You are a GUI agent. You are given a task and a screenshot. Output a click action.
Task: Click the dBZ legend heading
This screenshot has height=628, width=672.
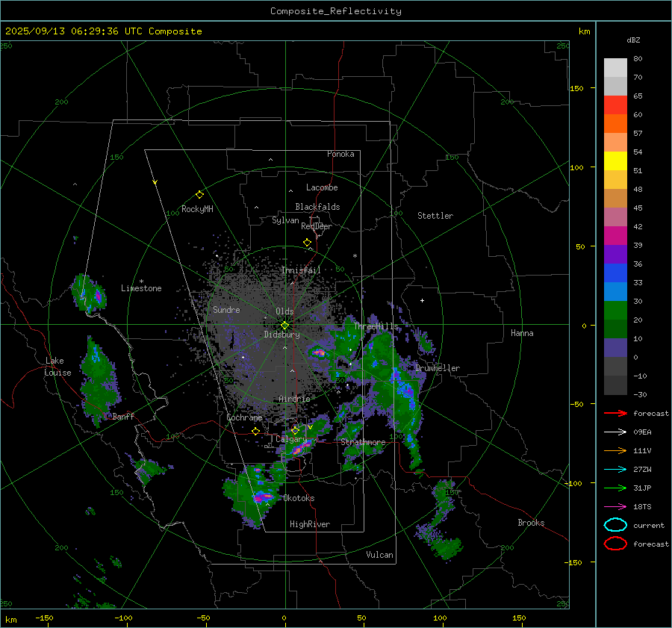[x=633, y=40]
